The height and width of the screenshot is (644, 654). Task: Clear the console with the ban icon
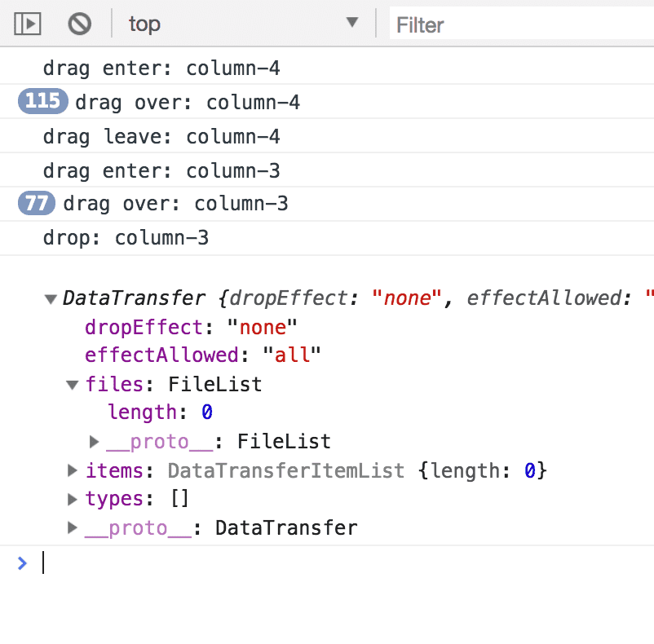click(x=79, y=24)
